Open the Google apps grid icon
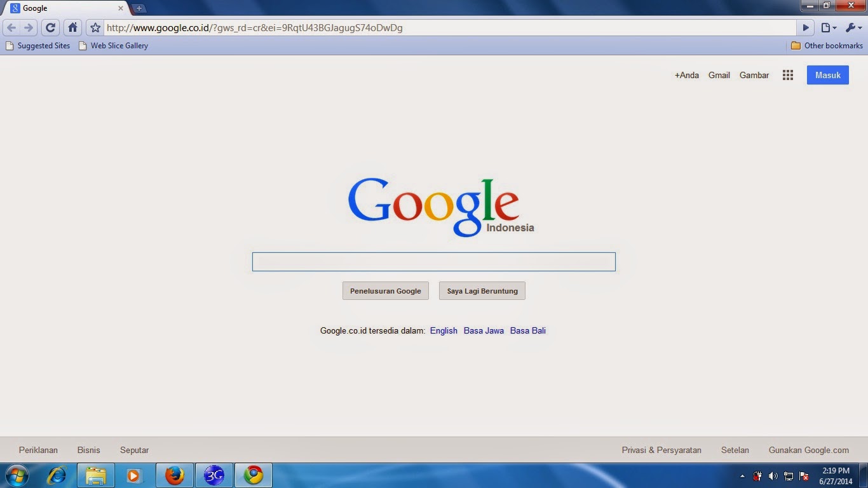Image resolution: width=868 pixels, height=488 pixels. click(x=788, y=75)
